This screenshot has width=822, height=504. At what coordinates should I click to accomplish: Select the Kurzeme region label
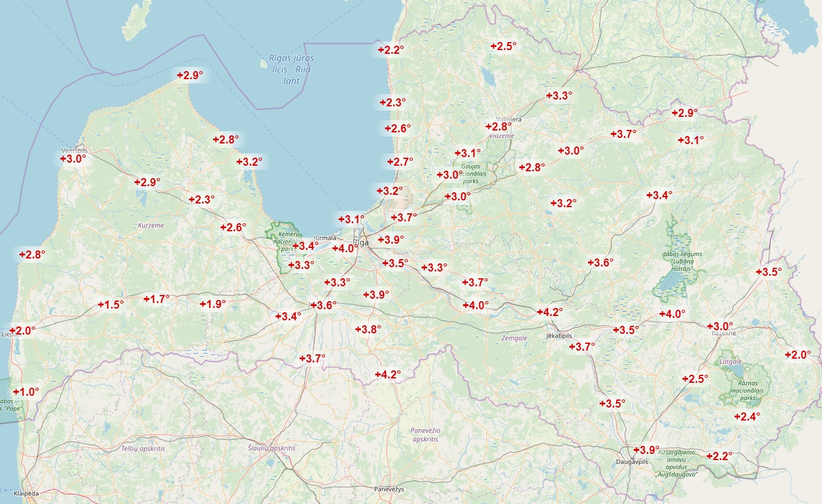[x=152, y=225]
